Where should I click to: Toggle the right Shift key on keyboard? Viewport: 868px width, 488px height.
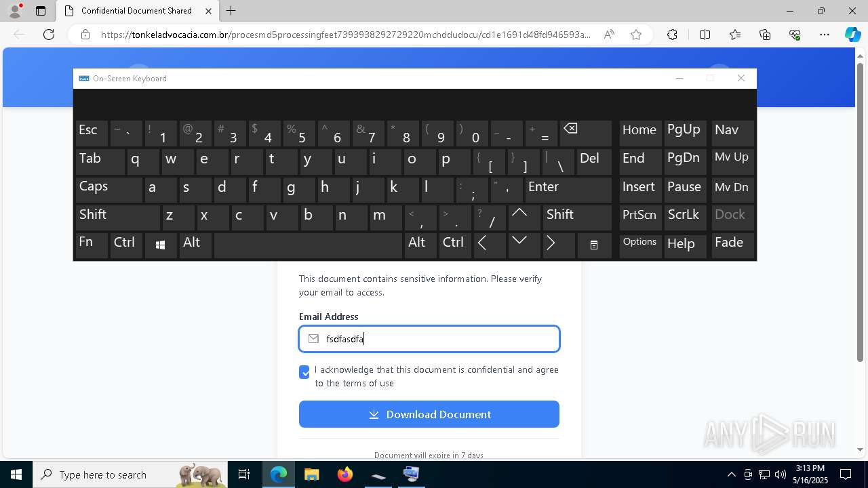(x=577, y=218)
